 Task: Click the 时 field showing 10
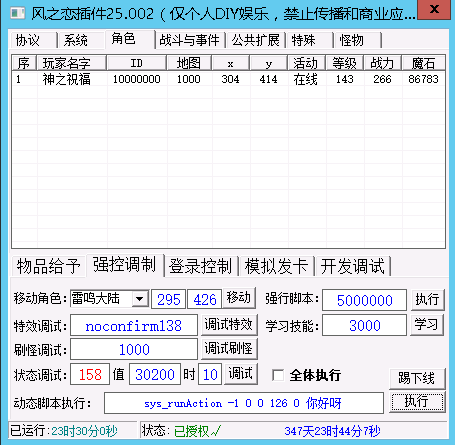[x=210, y=374]
